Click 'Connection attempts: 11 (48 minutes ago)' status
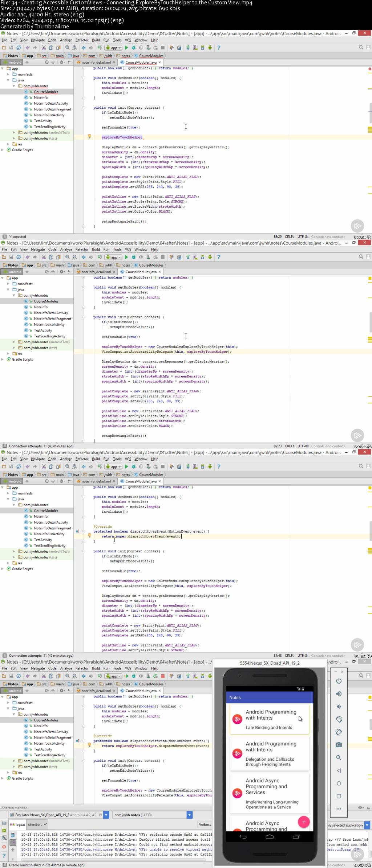Image resolution: width=372 pixels, height=868 pixels. click(41, 446)
